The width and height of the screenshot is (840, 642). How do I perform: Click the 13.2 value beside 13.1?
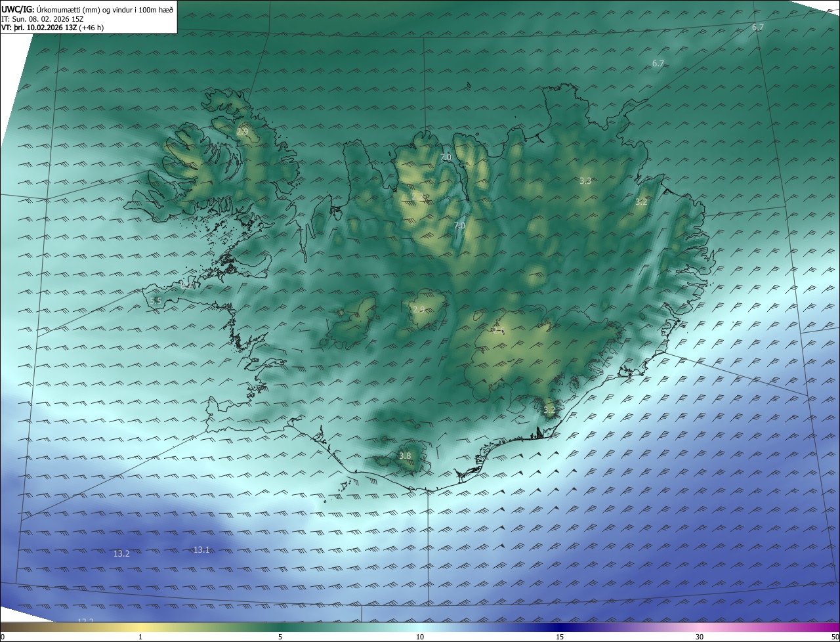click(x=121, y=553)
